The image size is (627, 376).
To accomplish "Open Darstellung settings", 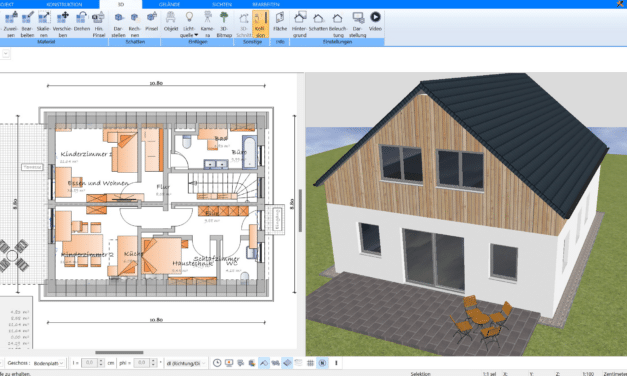I will coord(357,24).
